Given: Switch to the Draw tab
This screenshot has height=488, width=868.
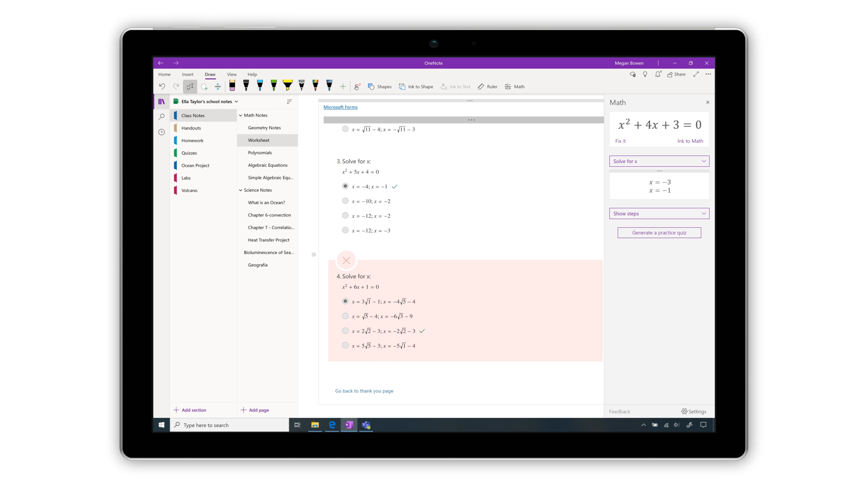Looking at the screenshot, I should (210, 75).
